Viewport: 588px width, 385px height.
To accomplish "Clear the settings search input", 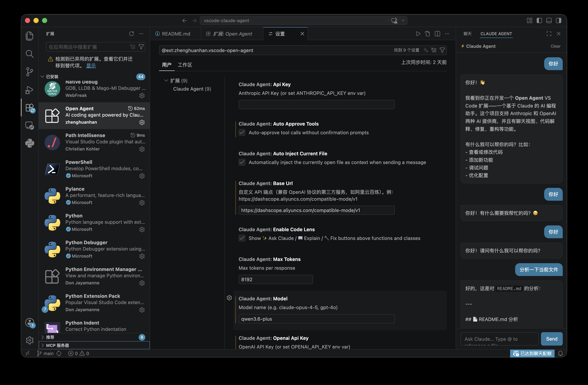I will [x=434, y=50].
